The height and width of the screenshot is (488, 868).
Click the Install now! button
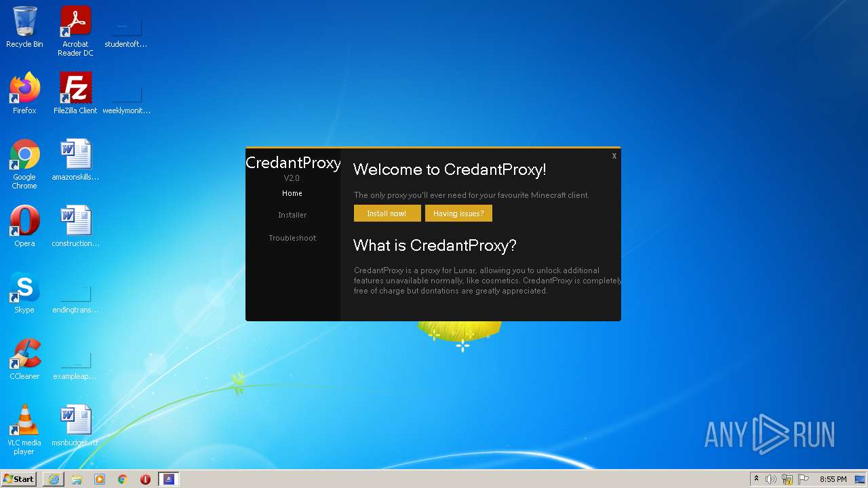tap(387, 213)
